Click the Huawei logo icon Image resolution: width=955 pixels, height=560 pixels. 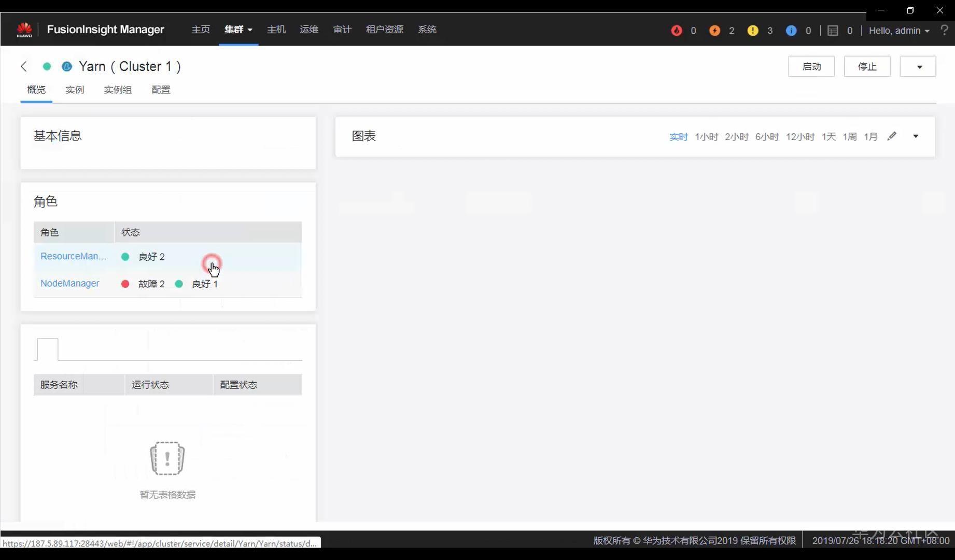(24, 29)
